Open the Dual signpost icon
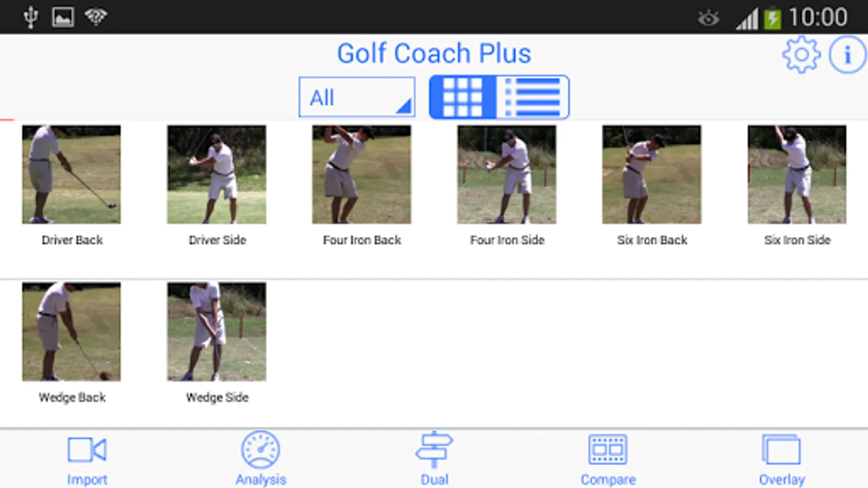 pyautogui.click(x=434, y=450)
